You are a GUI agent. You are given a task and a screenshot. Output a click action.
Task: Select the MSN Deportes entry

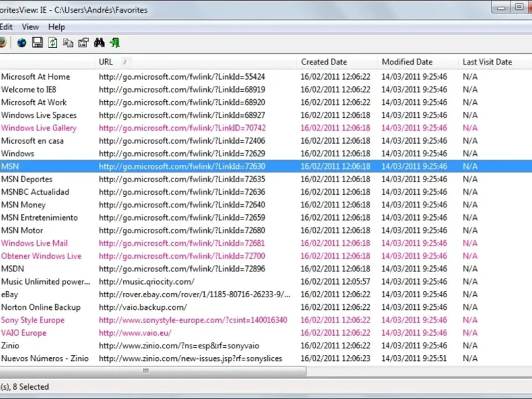pos(27,179)
